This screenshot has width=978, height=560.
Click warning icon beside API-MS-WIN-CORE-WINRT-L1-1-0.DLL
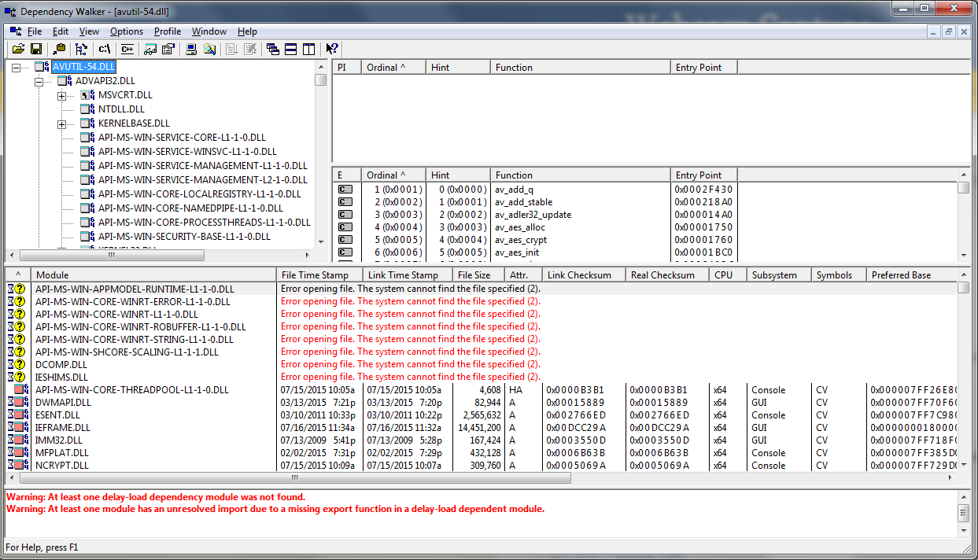click(x=17, y=315)
